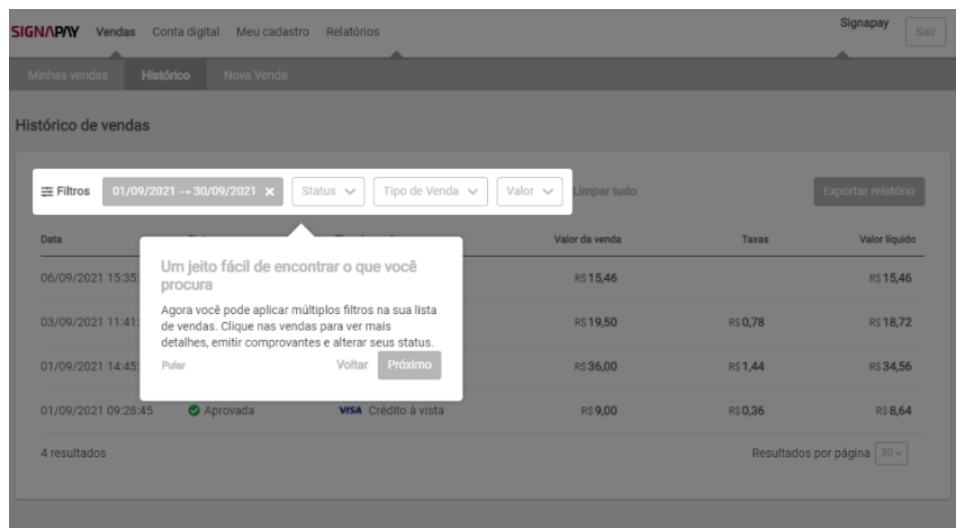Open the Valor filter dropdown
Screen dimensions: 967x532
point(530,191)
